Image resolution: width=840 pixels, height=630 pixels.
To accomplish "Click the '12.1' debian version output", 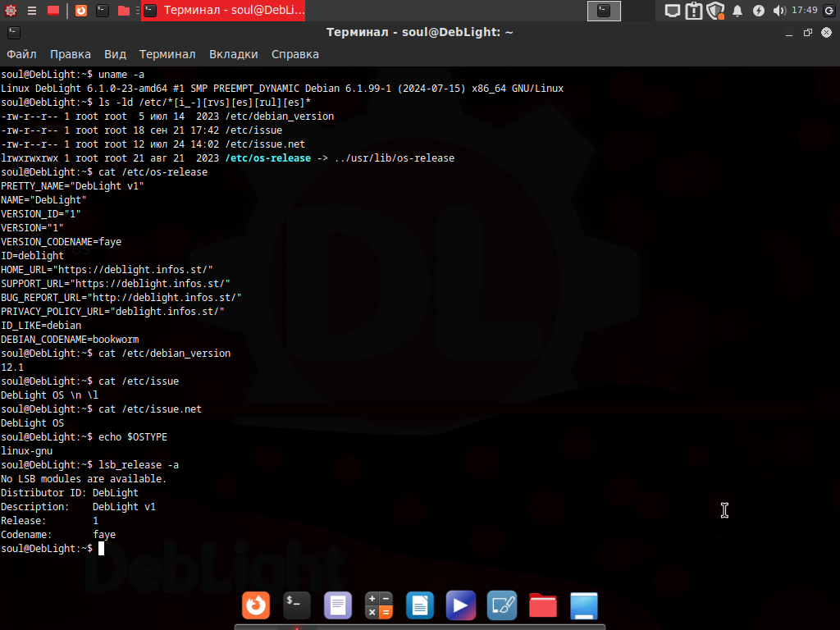I will [12, 367].
